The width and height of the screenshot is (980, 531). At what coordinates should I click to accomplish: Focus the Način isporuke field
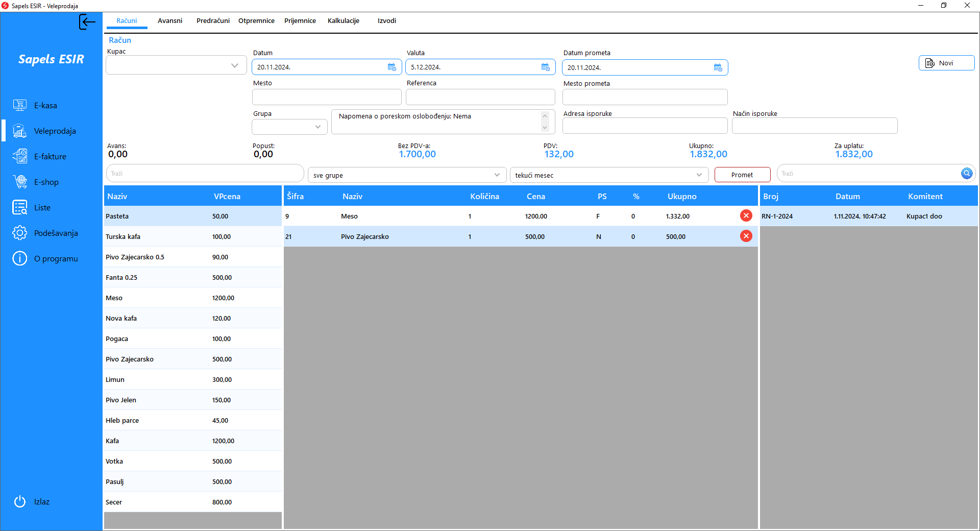point(815,126)
